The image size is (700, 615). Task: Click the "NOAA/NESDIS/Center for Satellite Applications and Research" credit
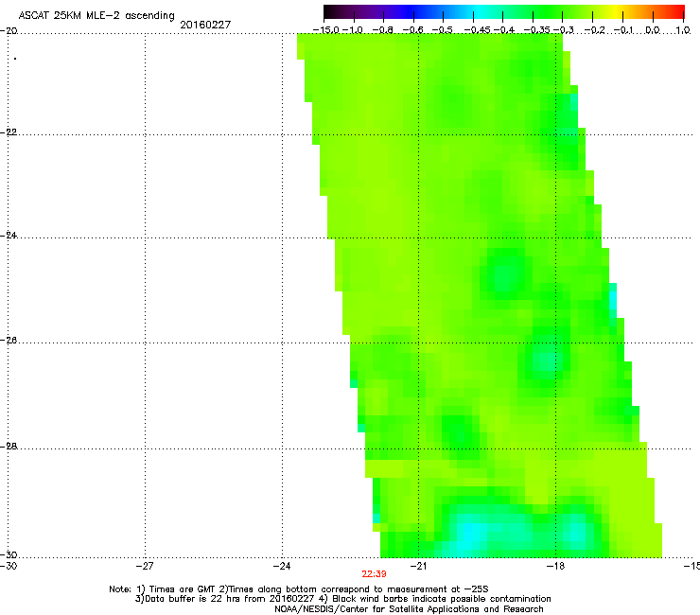click(409, 609)
